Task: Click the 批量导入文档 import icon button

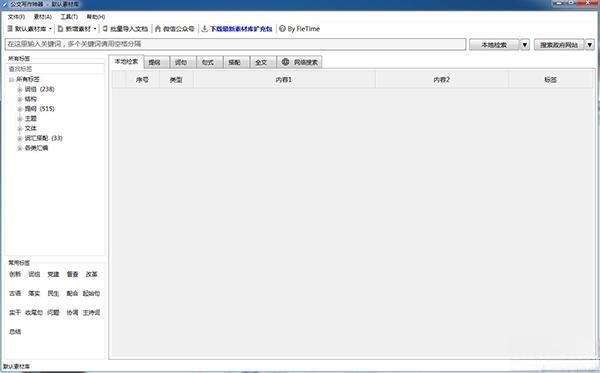Action: [x=106, y=29]
